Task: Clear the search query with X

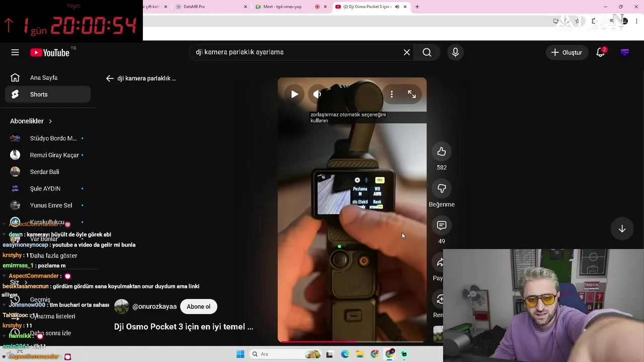Action: 407,52
